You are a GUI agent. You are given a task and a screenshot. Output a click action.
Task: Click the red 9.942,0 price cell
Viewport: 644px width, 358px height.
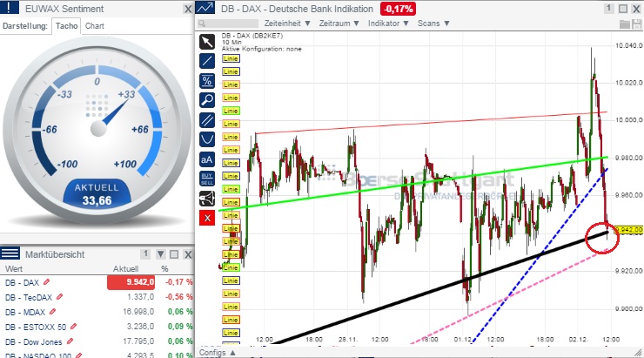[131, 282]
